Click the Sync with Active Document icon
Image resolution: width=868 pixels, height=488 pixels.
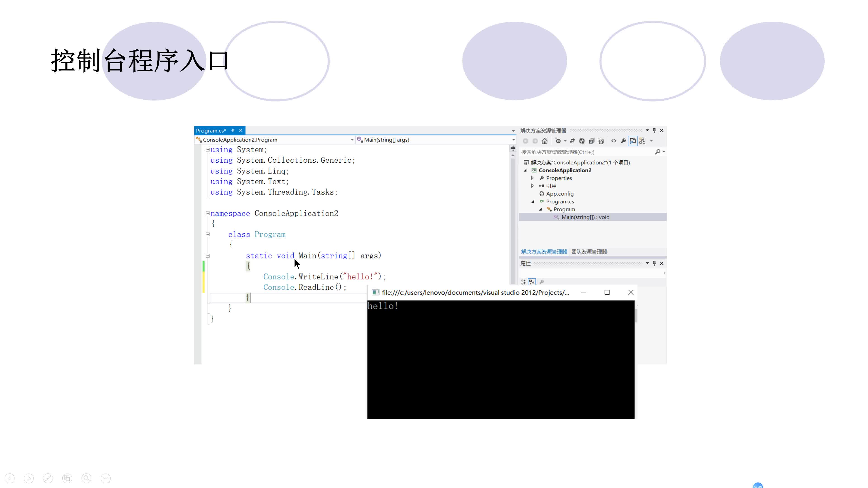click(x=572, y=141)
